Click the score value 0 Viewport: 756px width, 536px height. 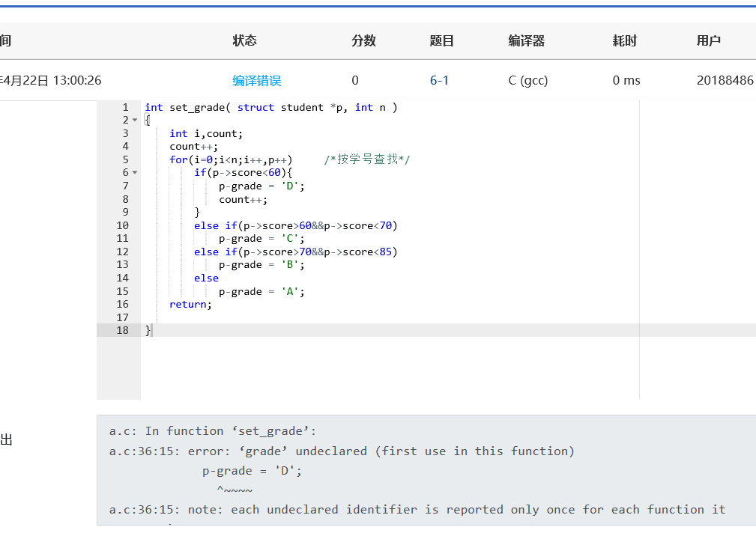click(355, 80)
